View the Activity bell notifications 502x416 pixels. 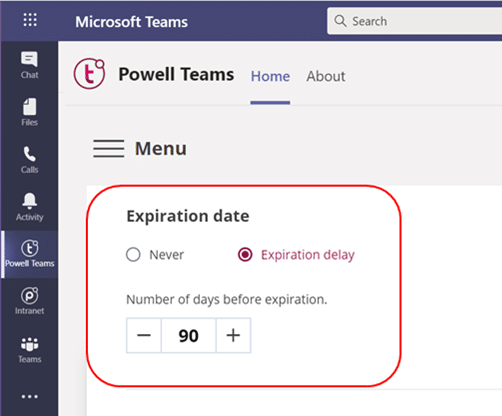[29, 207]
